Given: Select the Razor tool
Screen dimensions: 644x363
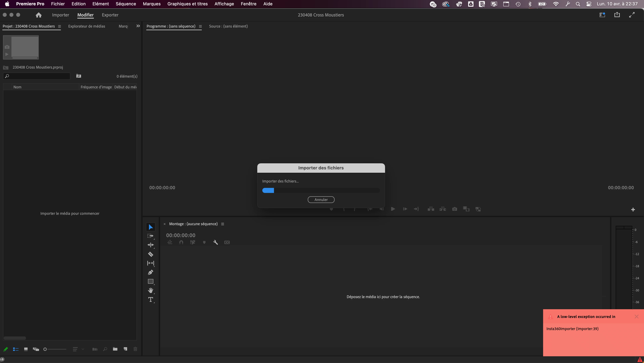Looking at the screenshot, I should [x=150, y=254].
